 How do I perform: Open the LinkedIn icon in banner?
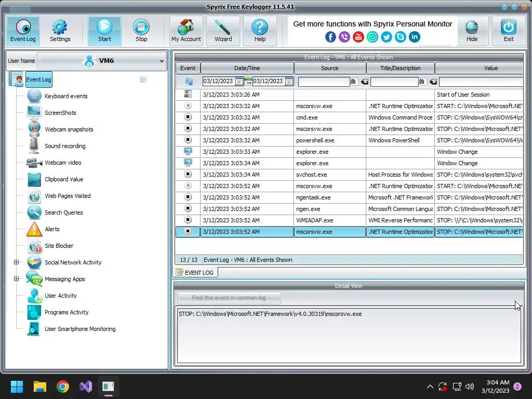pos(414,37)
